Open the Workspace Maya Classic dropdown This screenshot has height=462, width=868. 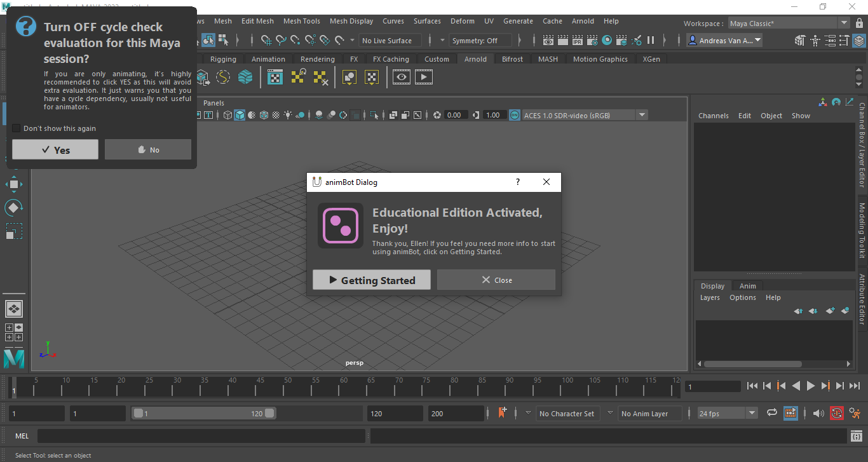click(x=789, y=24)
